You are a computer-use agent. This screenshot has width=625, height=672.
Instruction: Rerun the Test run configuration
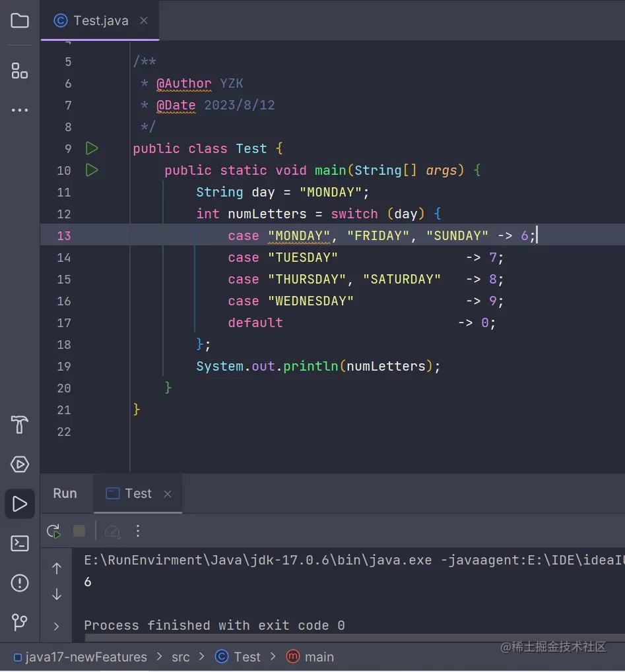pyautogui.click(x=54, y=532)
